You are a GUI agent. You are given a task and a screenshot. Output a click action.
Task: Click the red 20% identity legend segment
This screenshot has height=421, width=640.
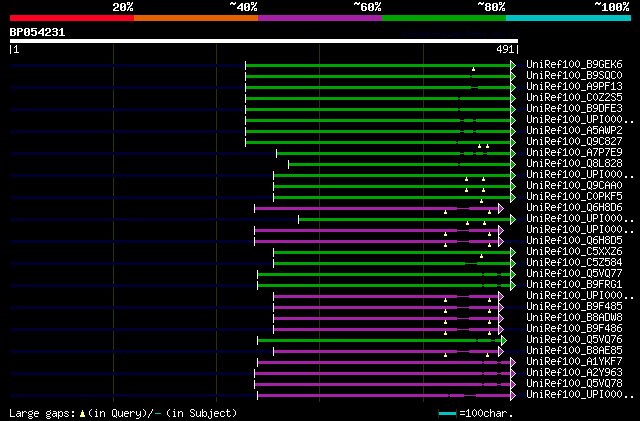tap(72, 18)
